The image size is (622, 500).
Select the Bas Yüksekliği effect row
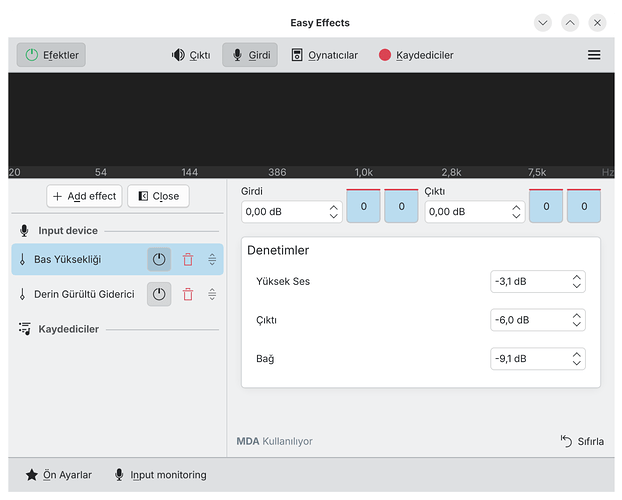[117, 260]
